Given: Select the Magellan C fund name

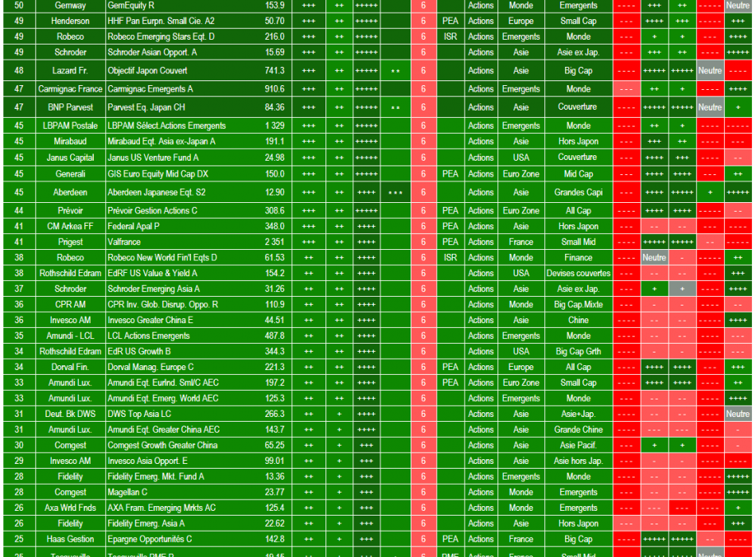Looking at the screenshot, I should coord(127,492).
